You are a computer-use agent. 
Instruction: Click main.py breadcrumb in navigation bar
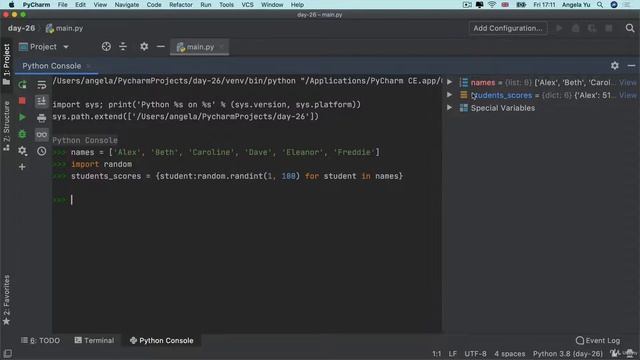64,28
